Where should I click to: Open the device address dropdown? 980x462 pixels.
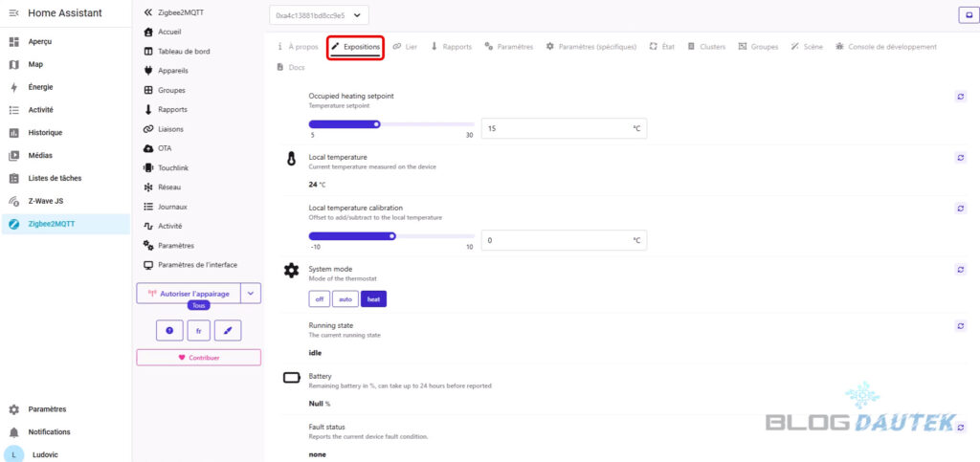(x=319, y=15)
